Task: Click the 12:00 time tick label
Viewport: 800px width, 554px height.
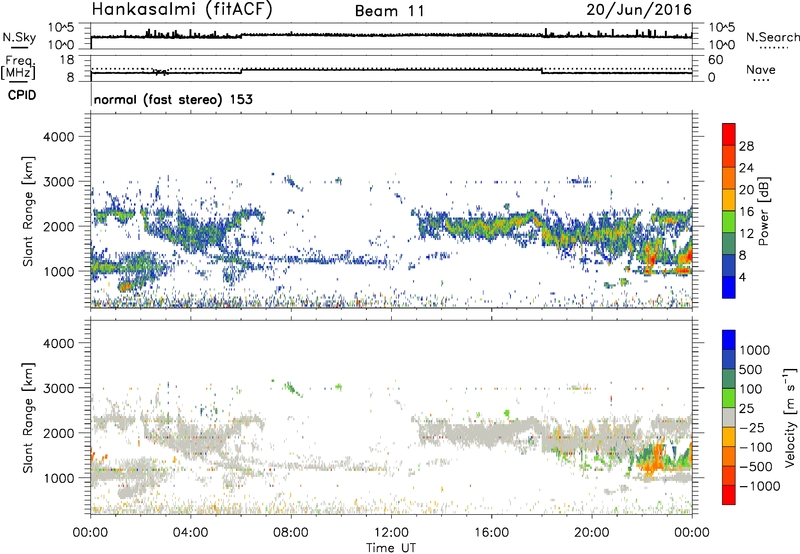Action: point(391,533)
